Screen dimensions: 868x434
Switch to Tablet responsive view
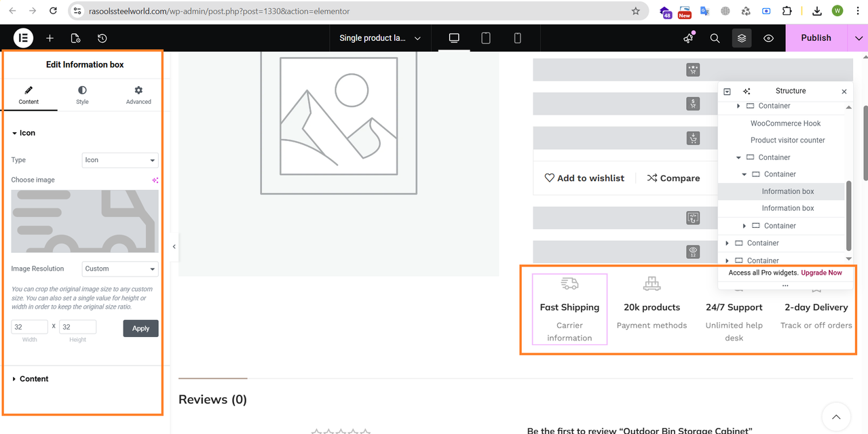point(486,39)
